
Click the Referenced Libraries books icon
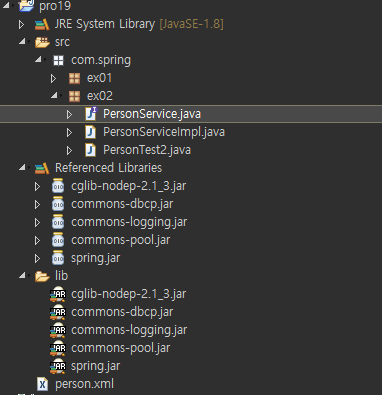pyautogui.click(x=42, y=168)
